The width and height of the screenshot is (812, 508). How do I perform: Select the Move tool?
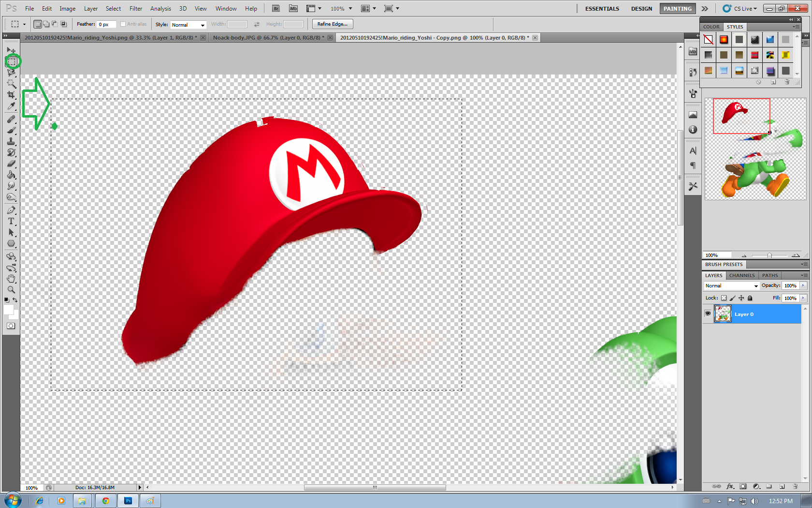point(11,50)
